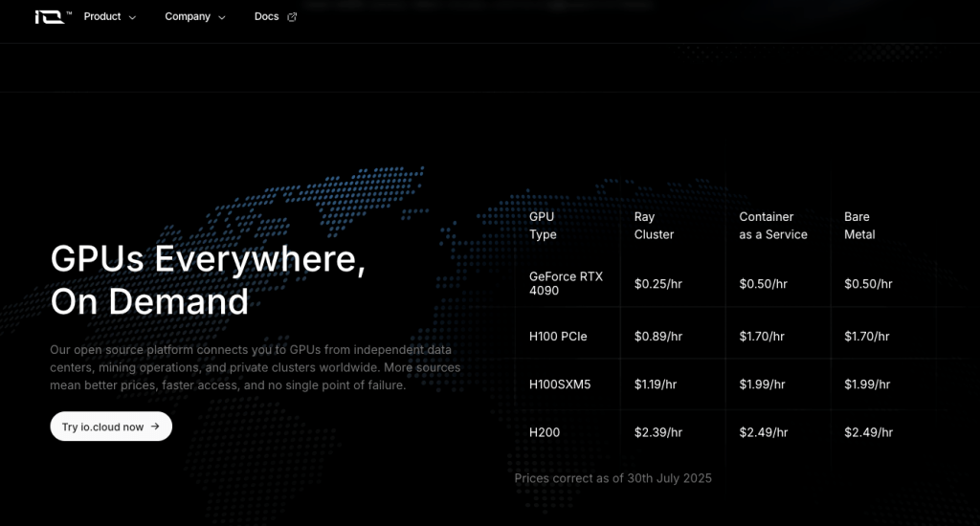Click the GPU Type column header
This screenshot has width=980, height=526.
[x=543, y=226]
